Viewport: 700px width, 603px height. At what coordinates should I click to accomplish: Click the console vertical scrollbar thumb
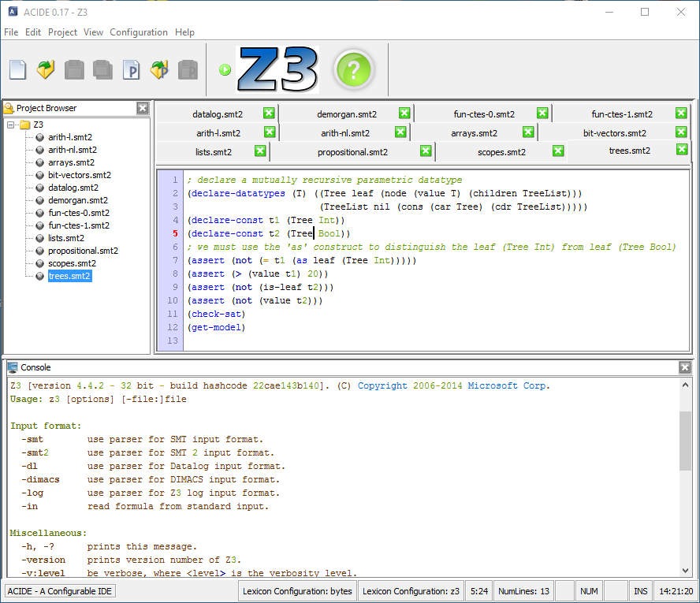[685, 441]
